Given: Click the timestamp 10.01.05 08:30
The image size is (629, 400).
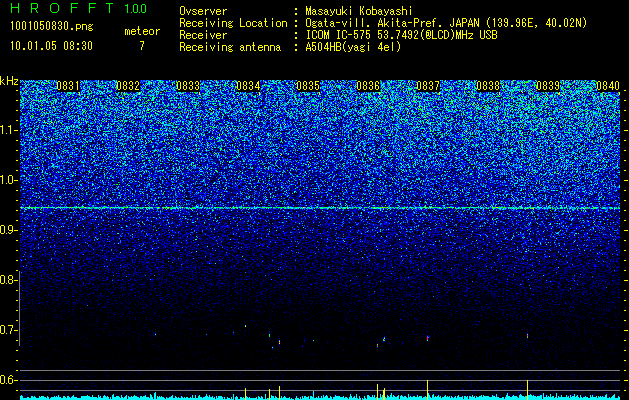Looking at the screenshot, I should point(51,46).
